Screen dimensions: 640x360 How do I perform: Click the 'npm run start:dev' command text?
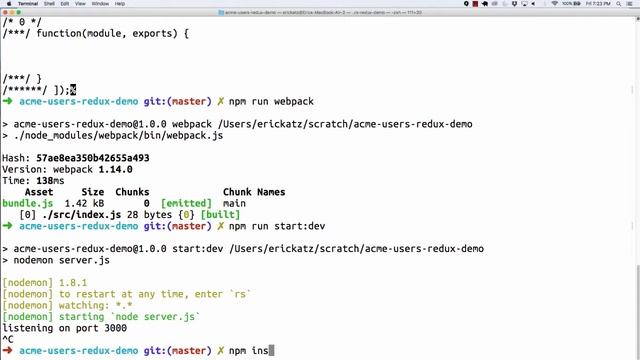[277, 226]
